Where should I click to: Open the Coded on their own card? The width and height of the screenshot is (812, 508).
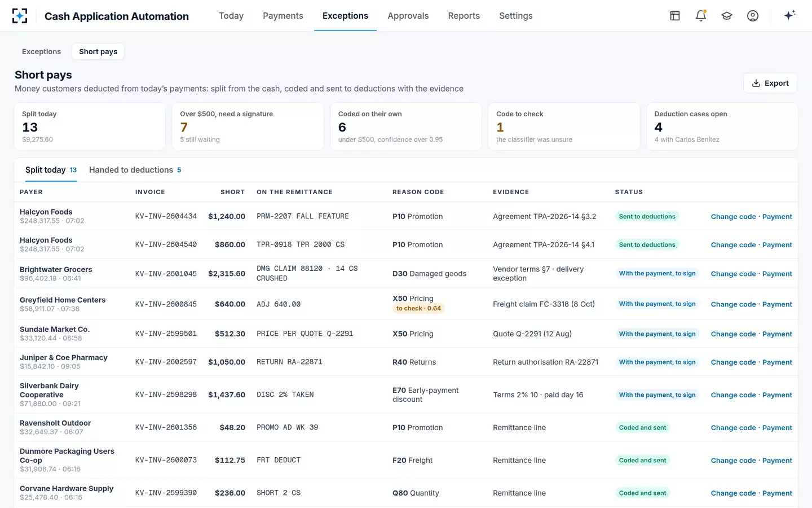tap(406, 126)
